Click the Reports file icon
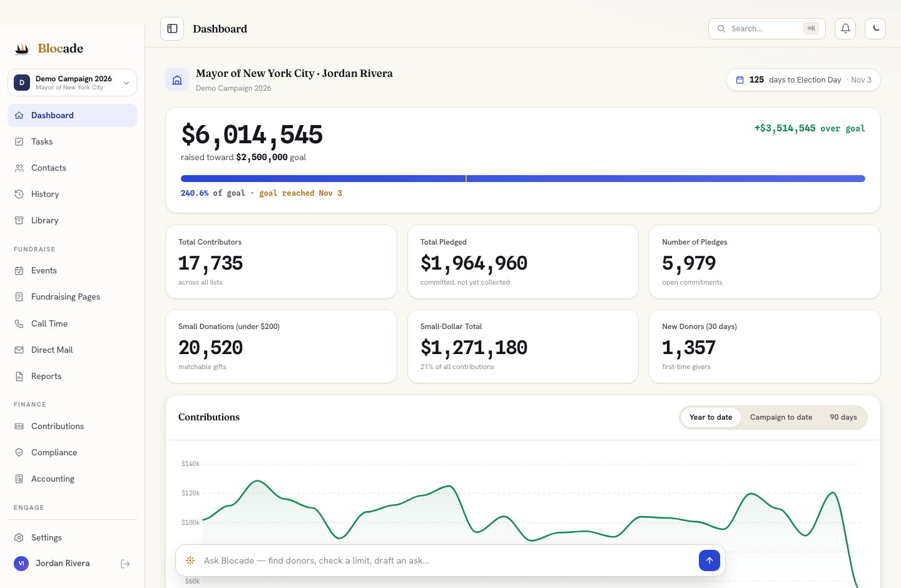 [19, 377]
